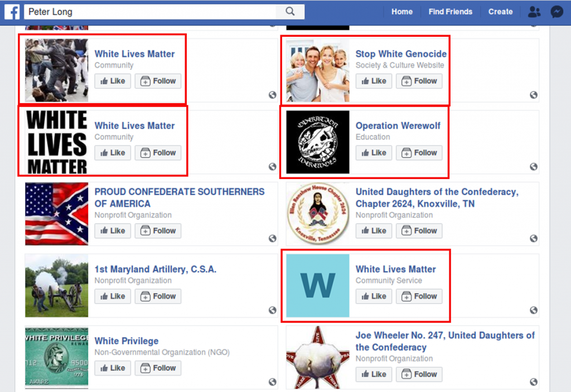The image size is (571, 392).
Task: Go to Home in top bar
Action: [x=402, y=12]
